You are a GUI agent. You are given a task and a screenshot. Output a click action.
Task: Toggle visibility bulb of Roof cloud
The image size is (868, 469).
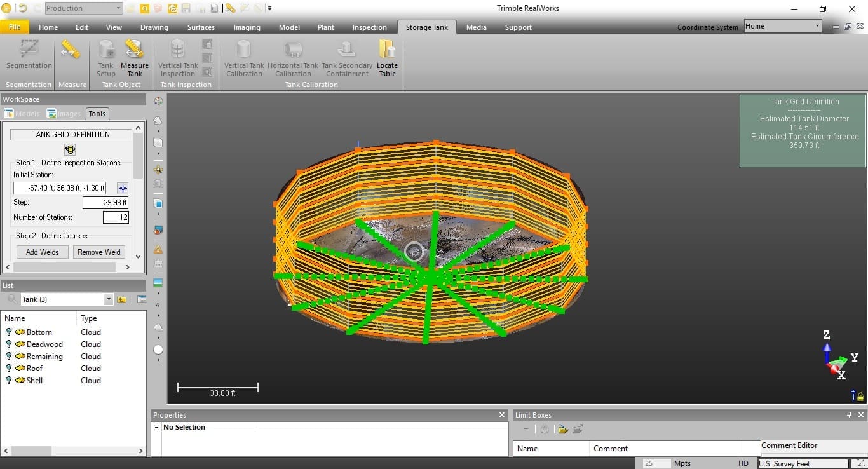9,368
